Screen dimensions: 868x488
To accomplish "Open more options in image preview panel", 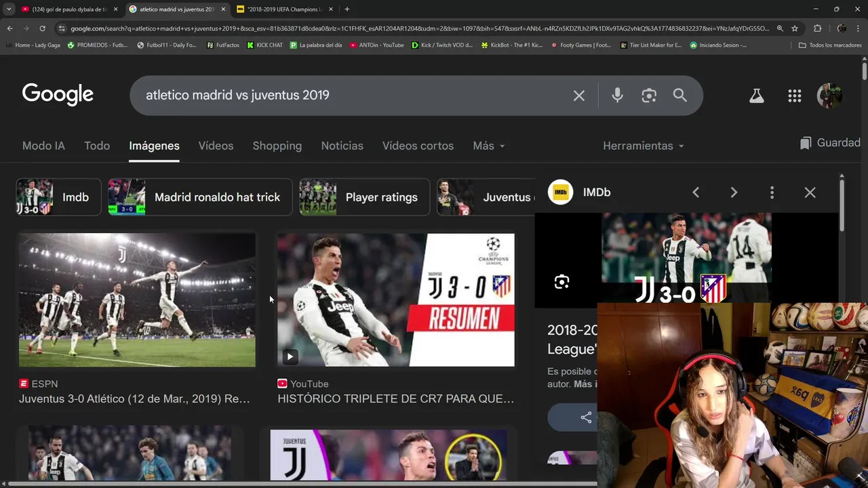I will [x=772, y=192].
